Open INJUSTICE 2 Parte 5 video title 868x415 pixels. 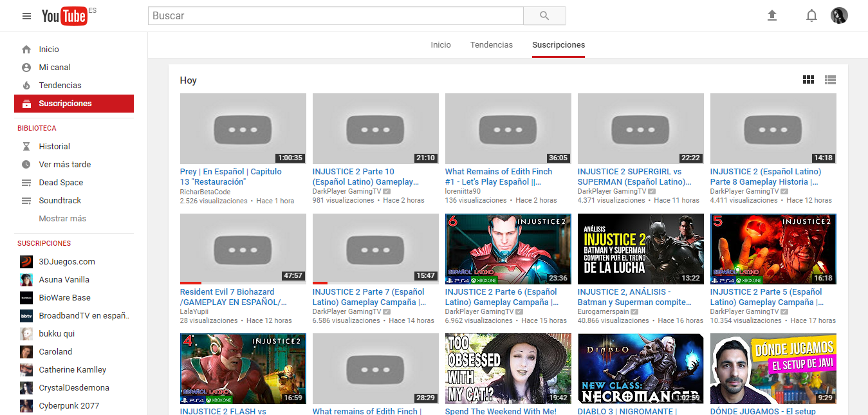pos(767,297)
